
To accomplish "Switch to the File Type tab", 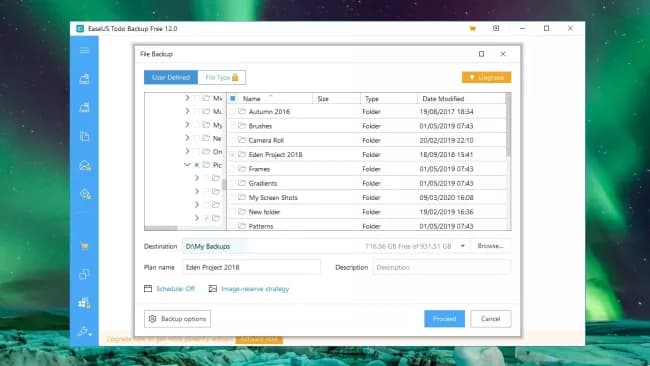I will tap(222, 78).
